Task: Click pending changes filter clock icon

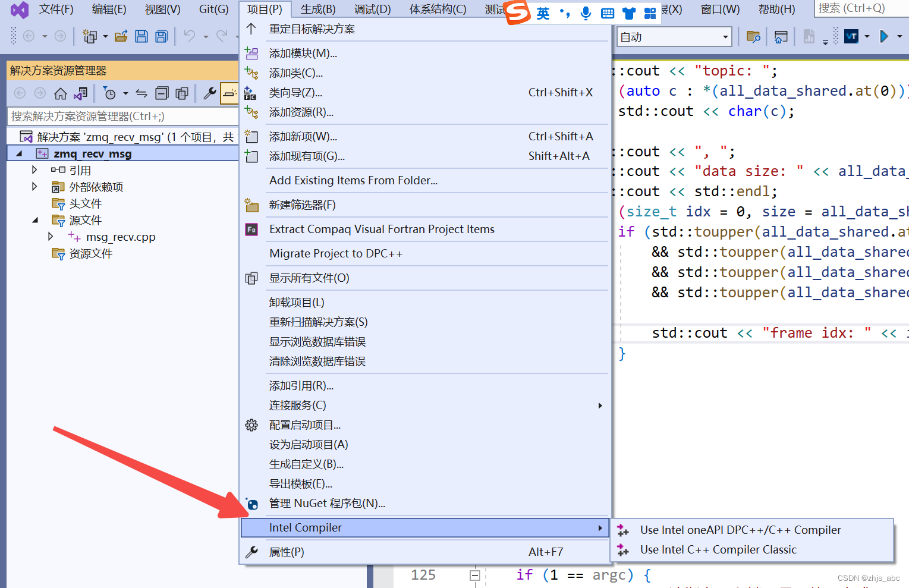Action: (109, 93)
